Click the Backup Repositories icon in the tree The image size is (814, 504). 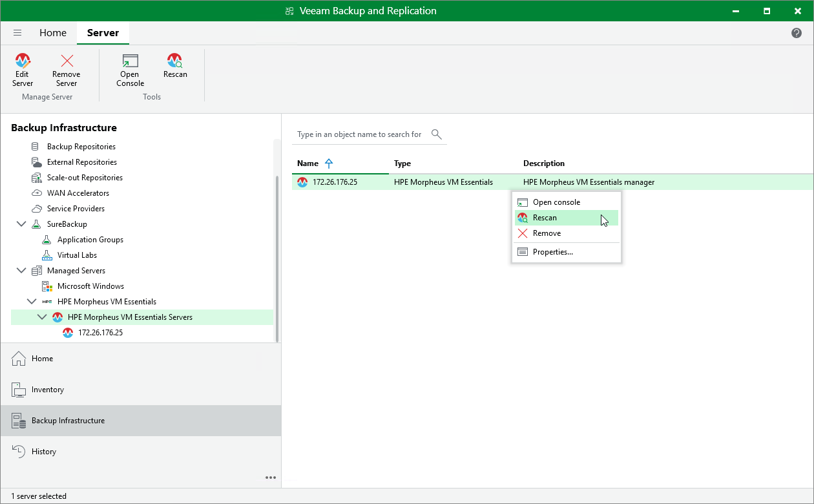coord(36,147)
